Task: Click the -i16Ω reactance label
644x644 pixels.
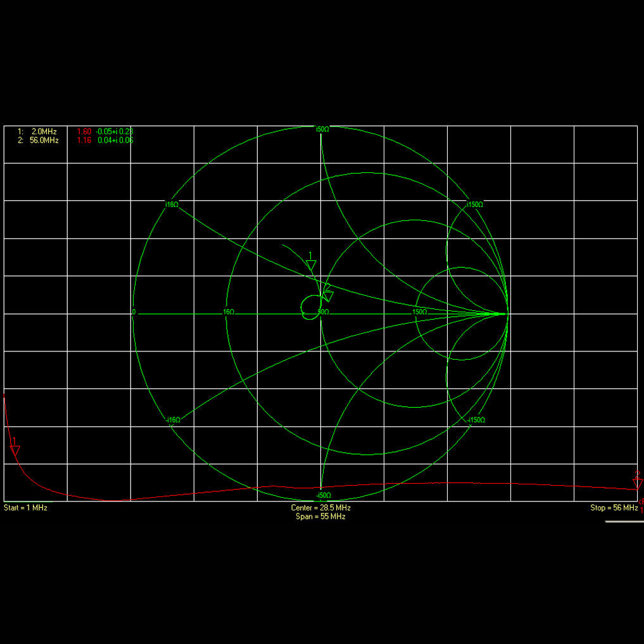Action: pos(172,420)
